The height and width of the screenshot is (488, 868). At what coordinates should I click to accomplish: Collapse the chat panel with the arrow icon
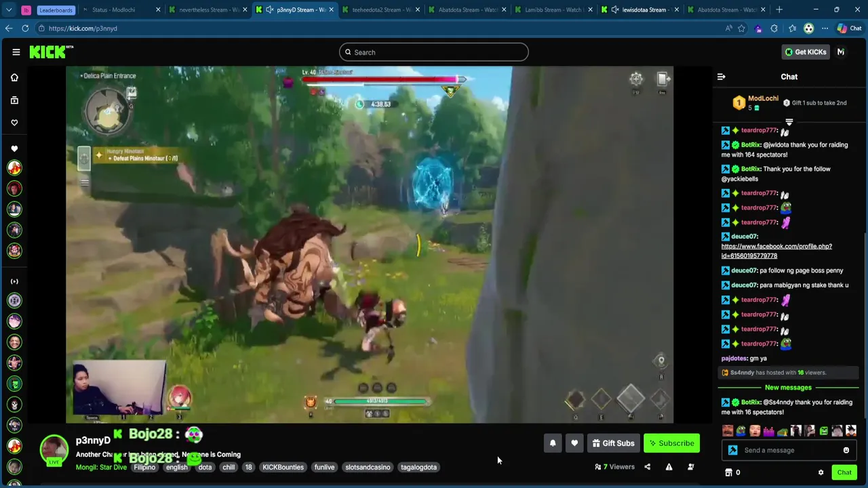pos(721,77)
